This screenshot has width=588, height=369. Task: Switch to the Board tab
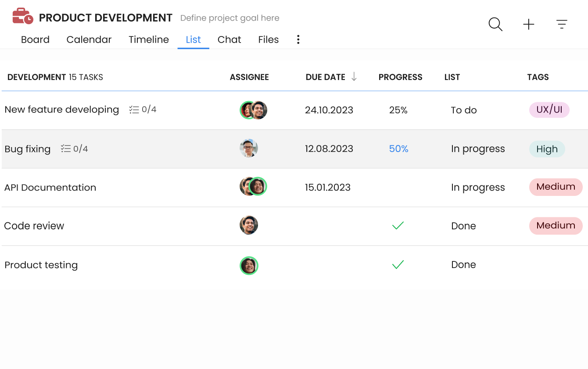click(x=35, y=40)
